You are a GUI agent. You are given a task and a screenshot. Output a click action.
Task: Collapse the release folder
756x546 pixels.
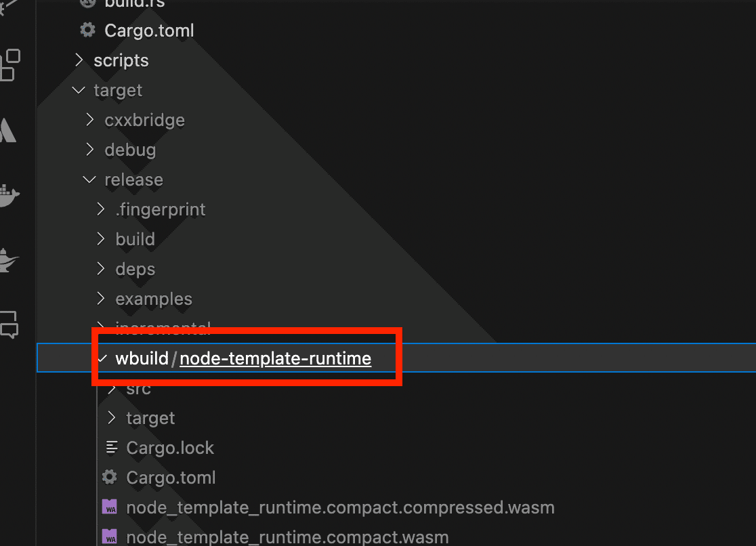89,180
